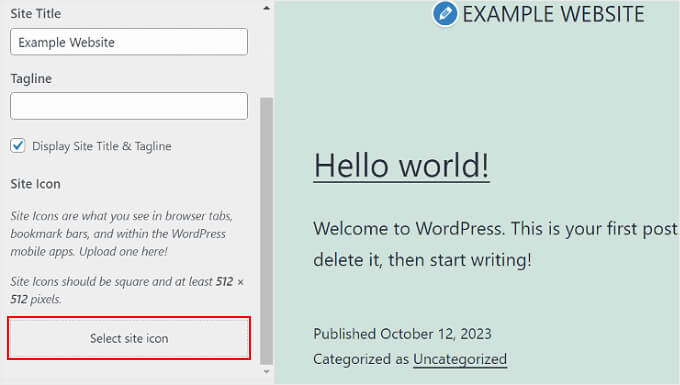Click the Published October 12, 2023 text

point(402,334)
